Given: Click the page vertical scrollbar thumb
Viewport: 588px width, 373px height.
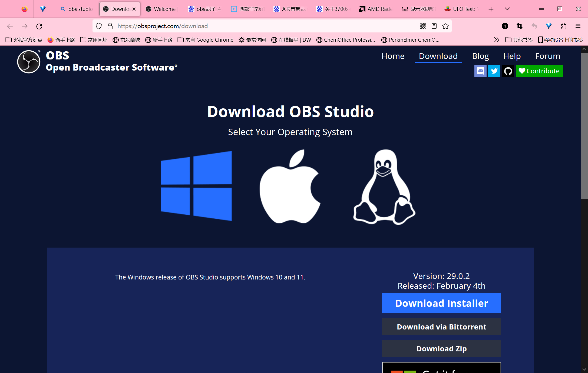Looking at the screenshot, I should tap(584, 126).
